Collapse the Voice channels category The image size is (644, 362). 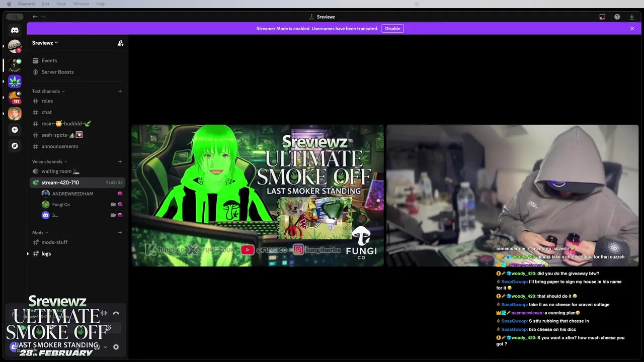pos(49,161)
